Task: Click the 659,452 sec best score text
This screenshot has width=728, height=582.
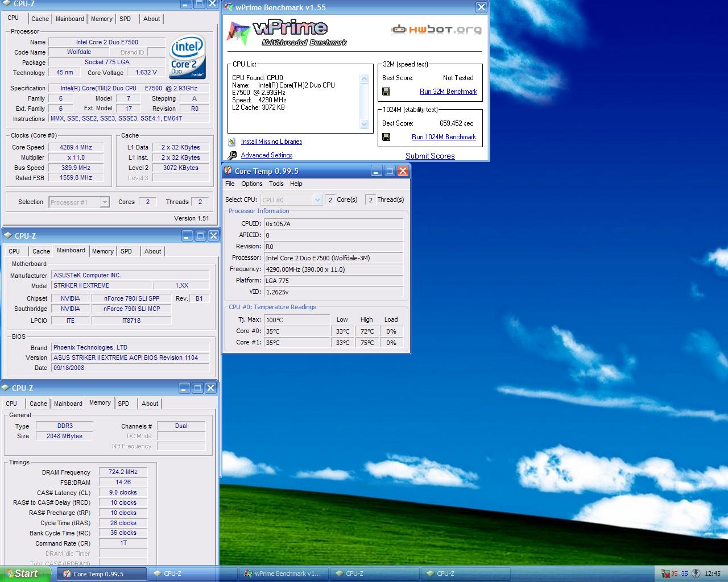Action: point(456,123)
